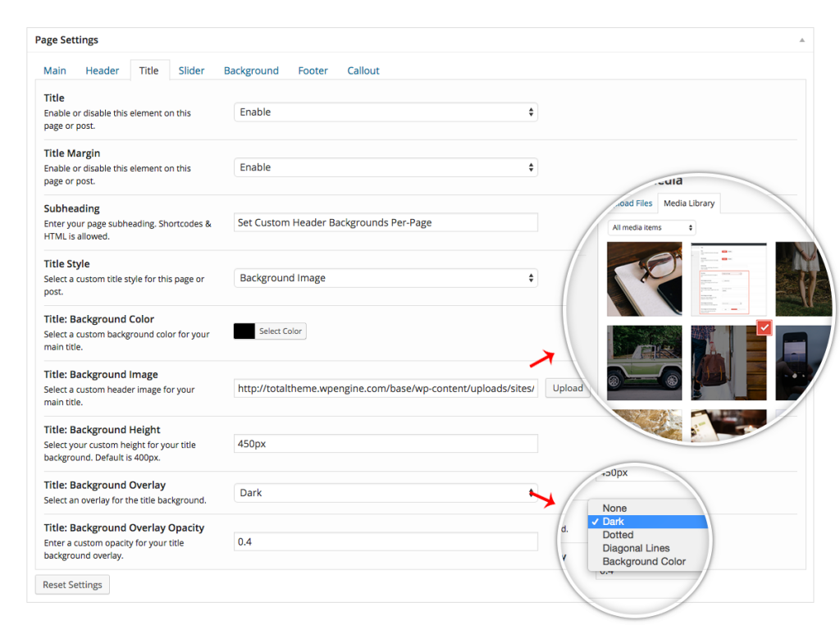Click the Background Height input field

click(x=386, y=444)
